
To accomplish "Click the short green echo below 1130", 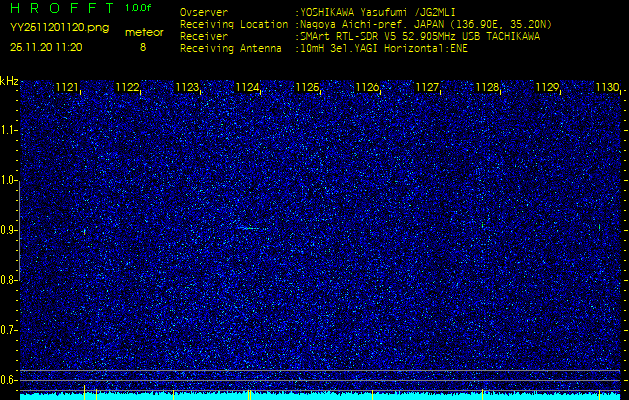I will [599, 227].
